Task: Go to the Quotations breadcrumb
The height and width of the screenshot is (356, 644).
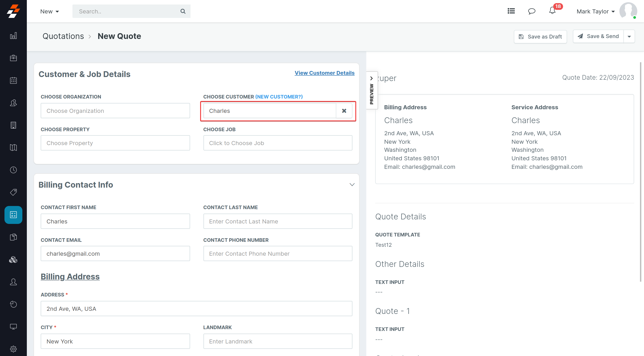Action: (x=63, y=36)
